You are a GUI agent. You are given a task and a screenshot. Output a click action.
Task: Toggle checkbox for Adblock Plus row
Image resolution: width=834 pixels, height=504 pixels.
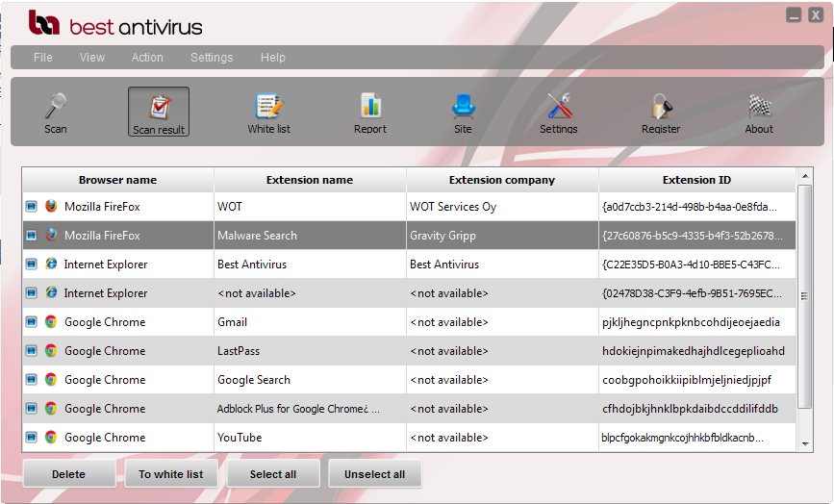[32, 409]
